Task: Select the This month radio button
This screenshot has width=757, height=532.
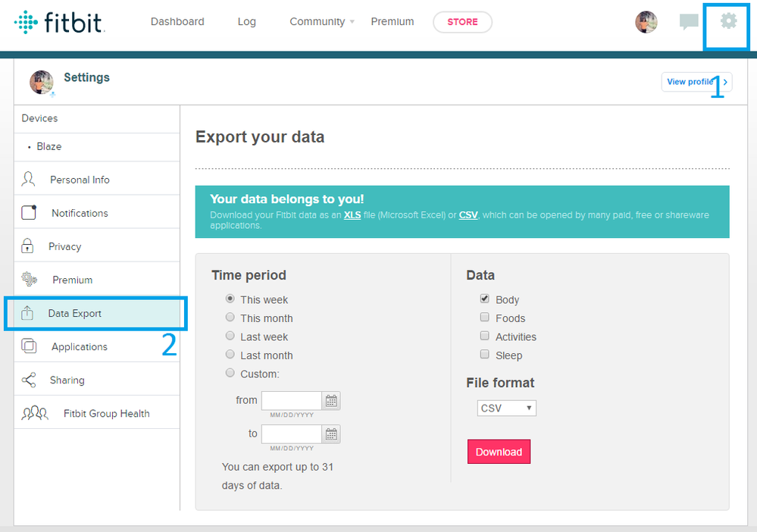Action: [230, 318]
